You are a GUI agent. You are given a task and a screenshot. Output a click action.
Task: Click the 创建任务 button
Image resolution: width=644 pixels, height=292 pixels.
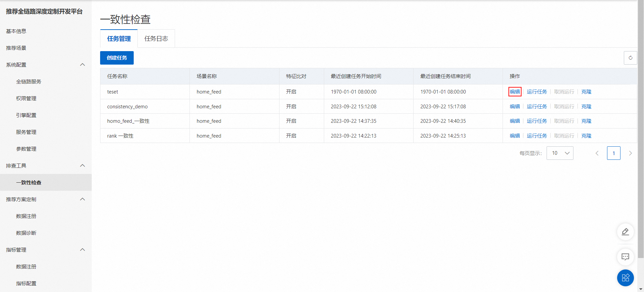coord(117,58)
